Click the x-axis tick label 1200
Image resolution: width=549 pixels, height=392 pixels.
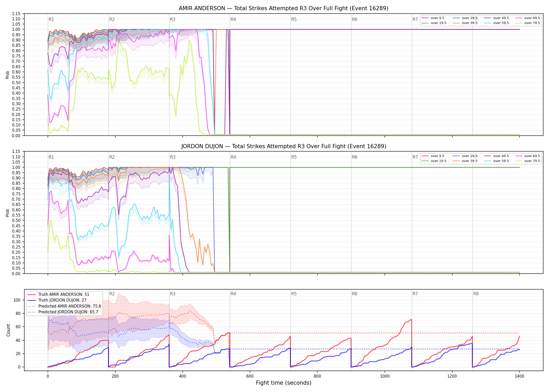[x=452, y=376]
